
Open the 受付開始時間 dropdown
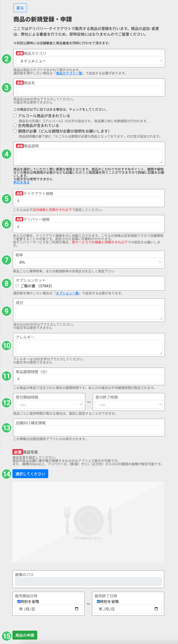[x=49, y=404]
